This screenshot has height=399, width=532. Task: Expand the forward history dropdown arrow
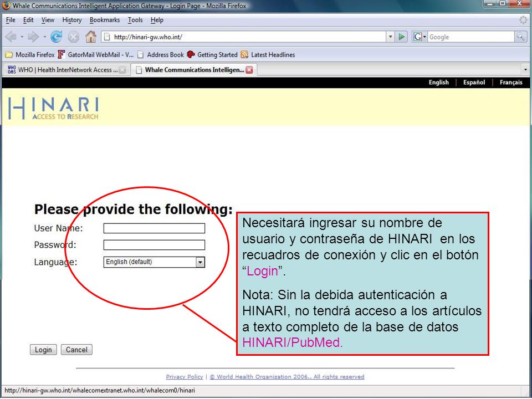point(44,37)
